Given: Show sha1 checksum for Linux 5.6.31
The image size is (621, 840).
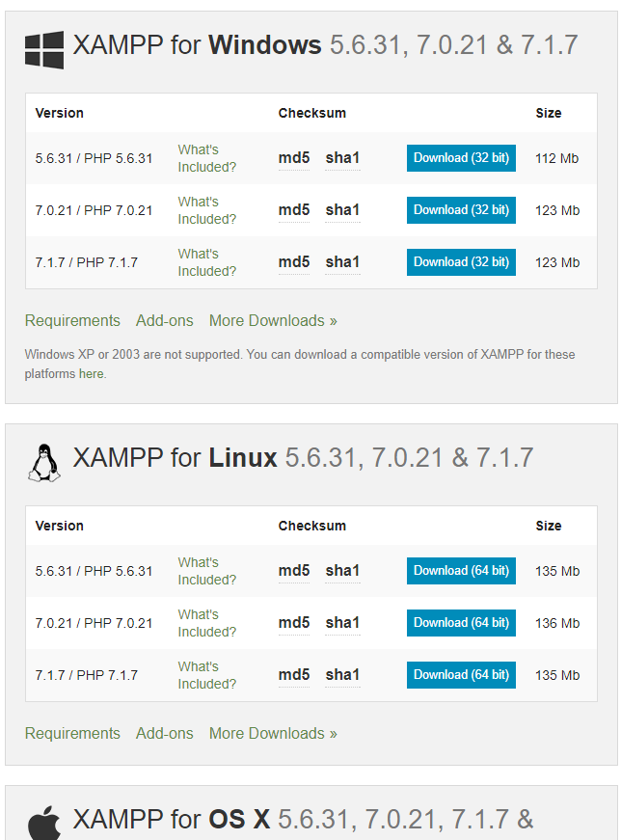Looking at the screenshot, I should (x=342, y=571).
